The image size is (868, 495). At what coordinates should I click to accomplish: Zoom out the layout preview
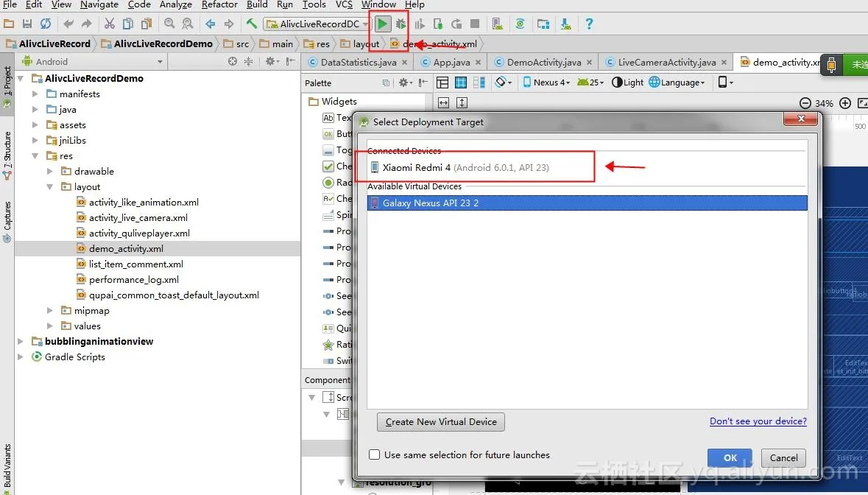pos(805,103)
